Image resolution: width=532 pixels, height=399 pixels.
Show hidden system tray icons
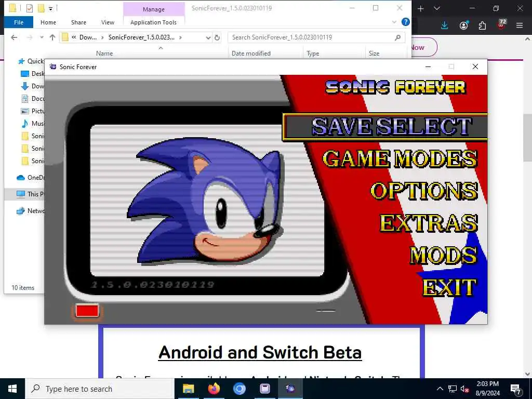[440, 389]
